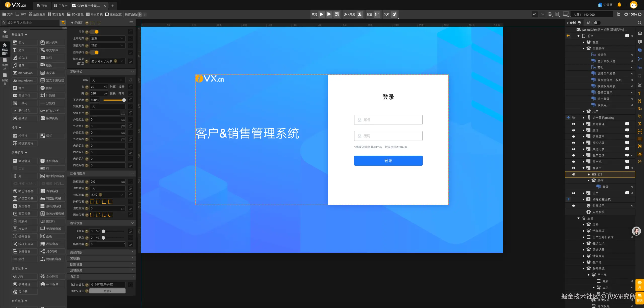Open the 水平对齐 dropdown

click(107, 38)
